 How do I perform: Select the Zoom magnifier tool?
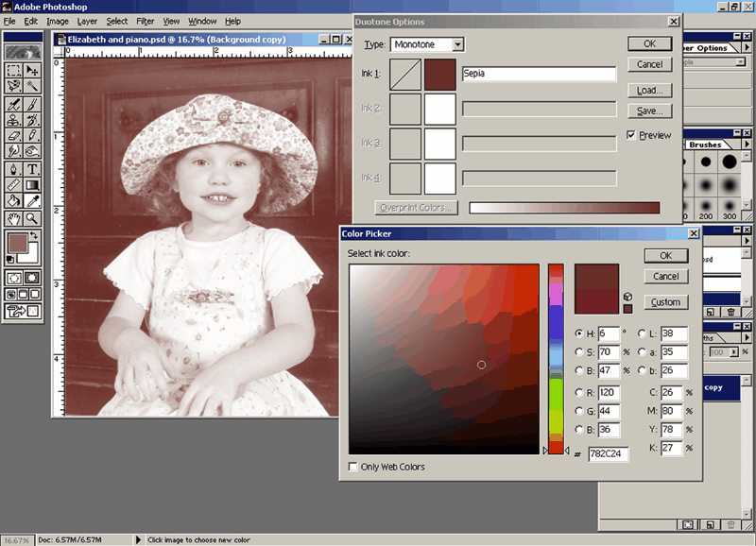pyautogui.click(x=32, y=218)
